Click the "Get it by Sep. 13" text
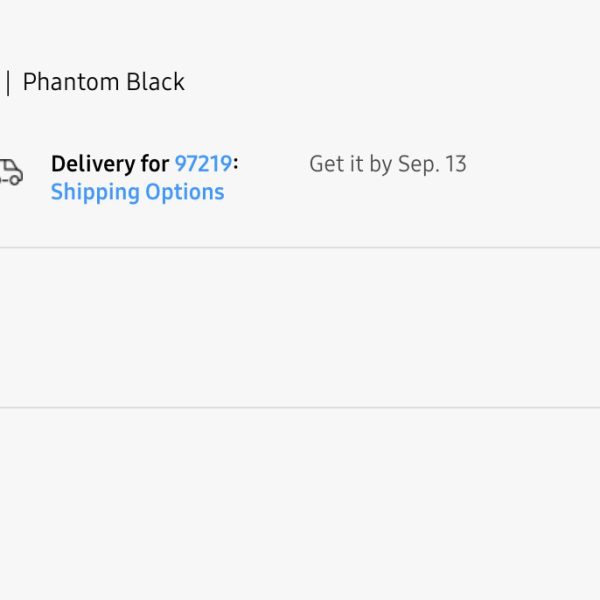Viewport: 600px width, 600px height. [388, 164]
